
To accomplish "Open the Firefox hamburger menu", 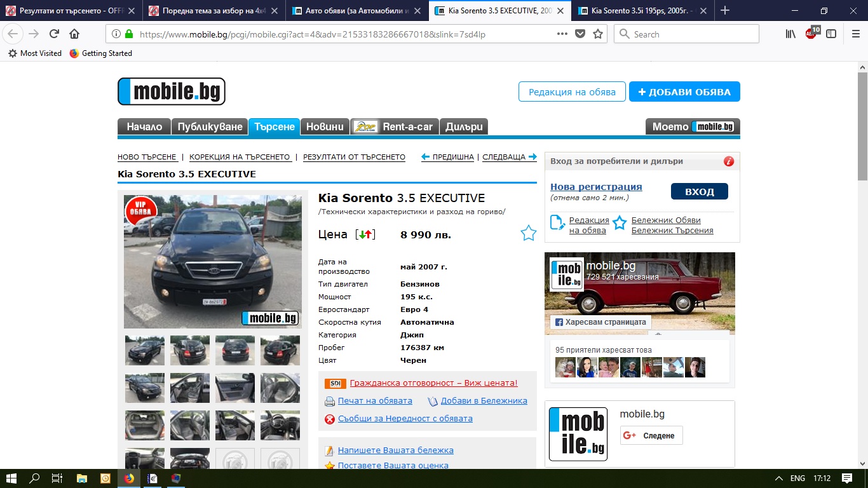I will (855, 34).
